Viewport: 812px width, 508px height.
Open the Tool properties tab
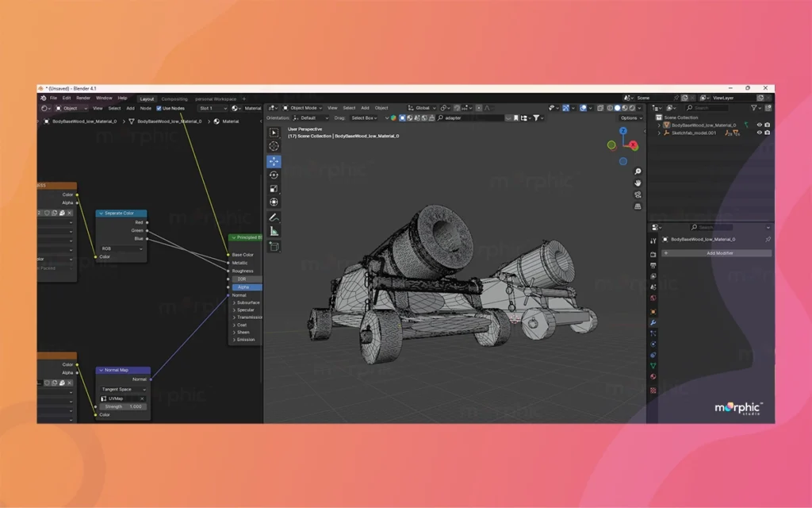tap(653, 241)
